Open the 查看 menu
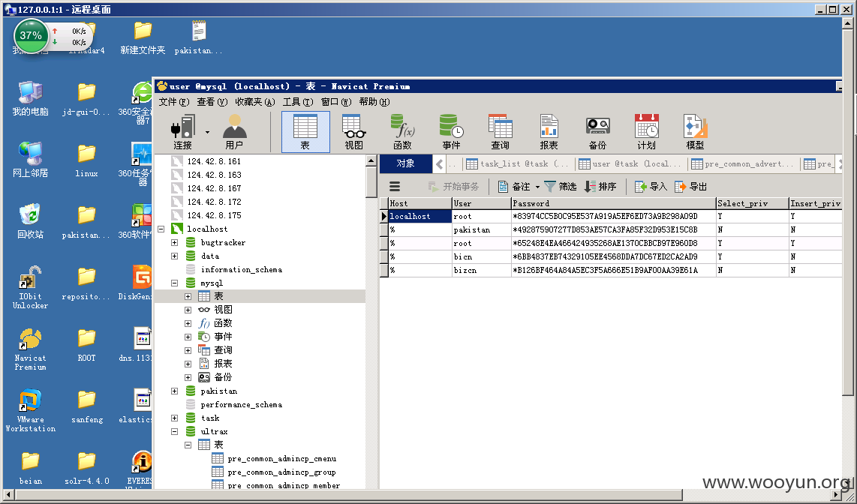This screenshot has width=857, height=504. click(212, 101)
